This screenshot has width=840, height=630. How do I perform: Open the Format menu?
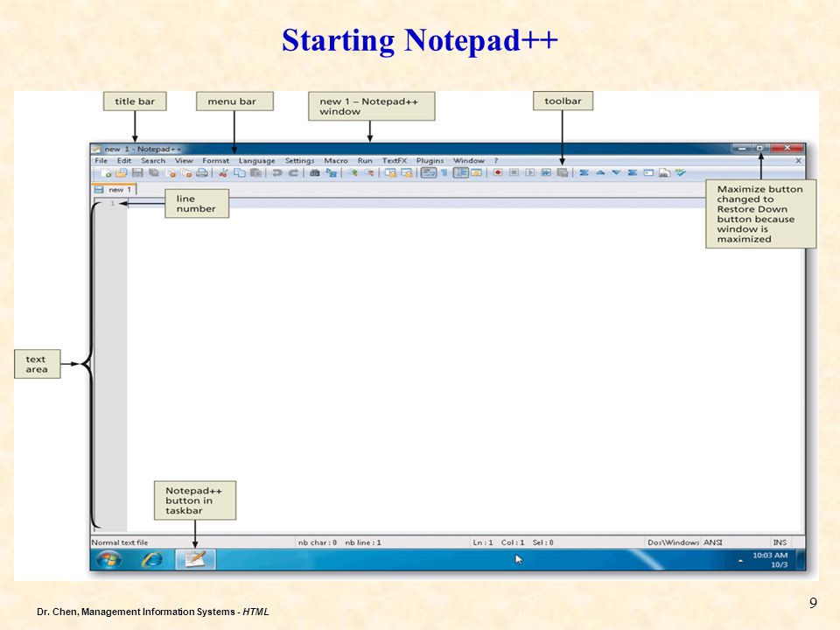(x=216, y=161)
